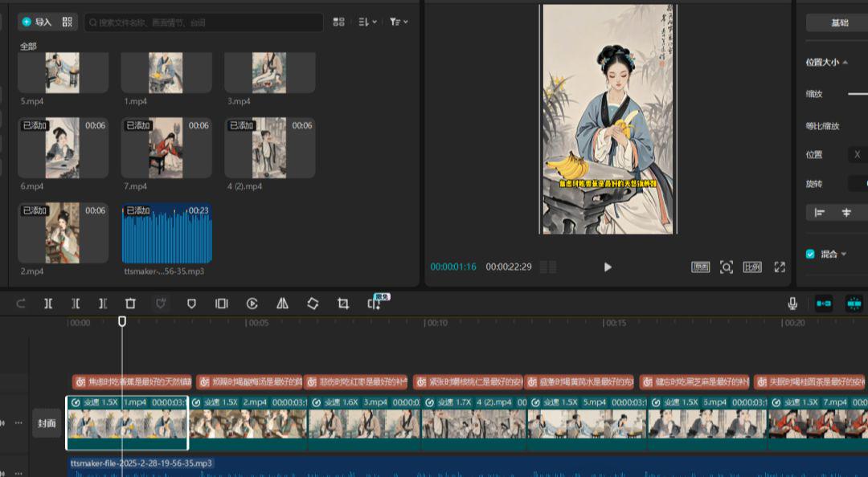Toggle auto snapping on the timeline
868x477 pixels.
pyautogui.click(x=854, y=303)
